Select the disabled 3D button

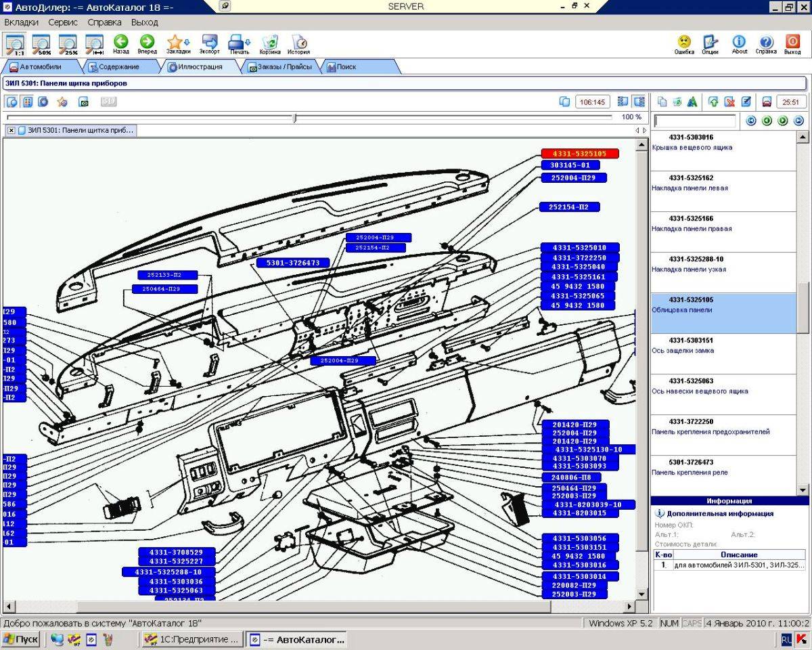pos(108,102)
